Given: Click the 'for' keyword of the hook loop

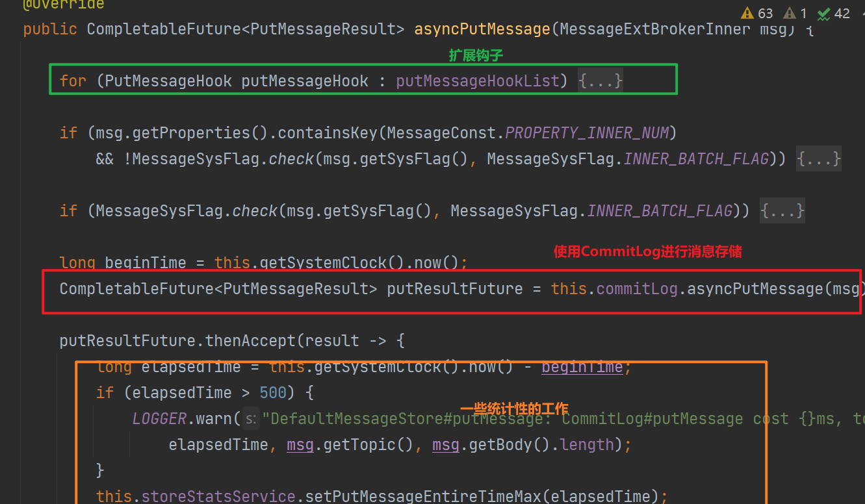Looking at the screenshot, I should point(73,81).
